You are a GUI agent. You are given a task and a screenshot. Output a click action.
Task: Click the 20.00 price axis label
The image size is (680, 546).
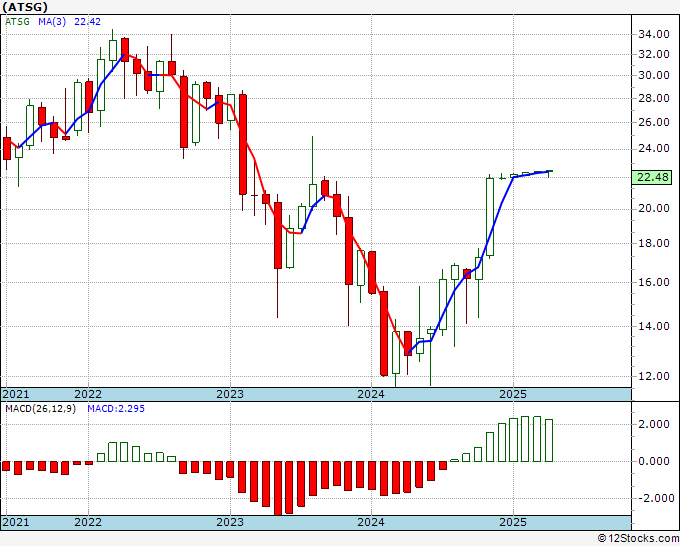coord(654,208)
